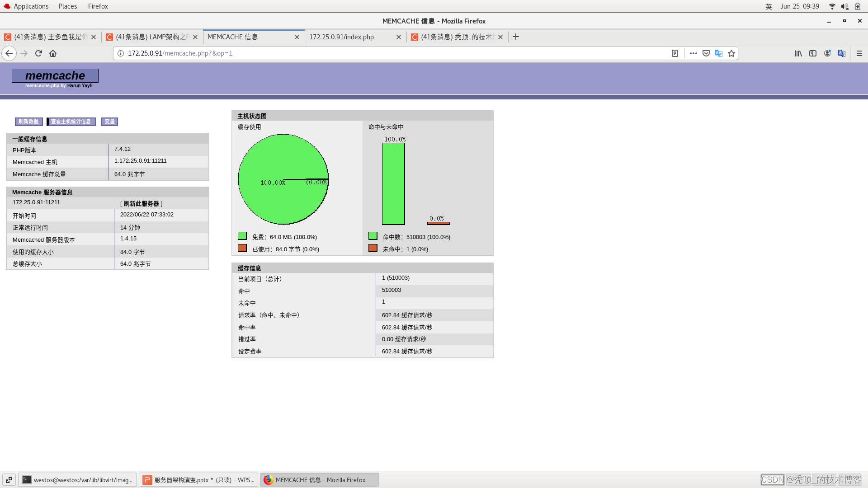The image size is (868, 488).
Task: Click the Firefox menu hamburger icon
Action: tap(859, 53)
